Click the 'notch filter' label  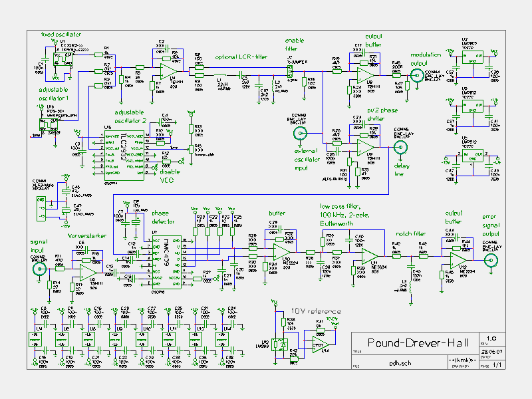(x=411, y=234)
